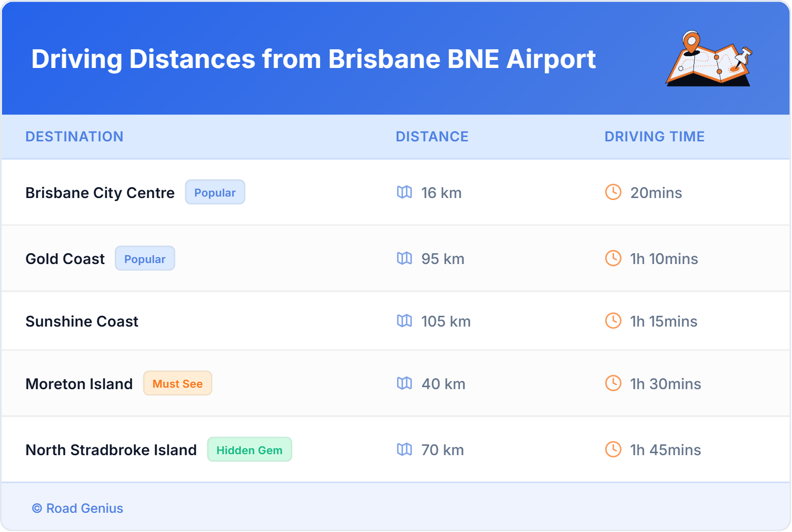Screen dimensions: 792x532
Task: Click the Must See badge for Moreton Island
Action: (177, 383)
